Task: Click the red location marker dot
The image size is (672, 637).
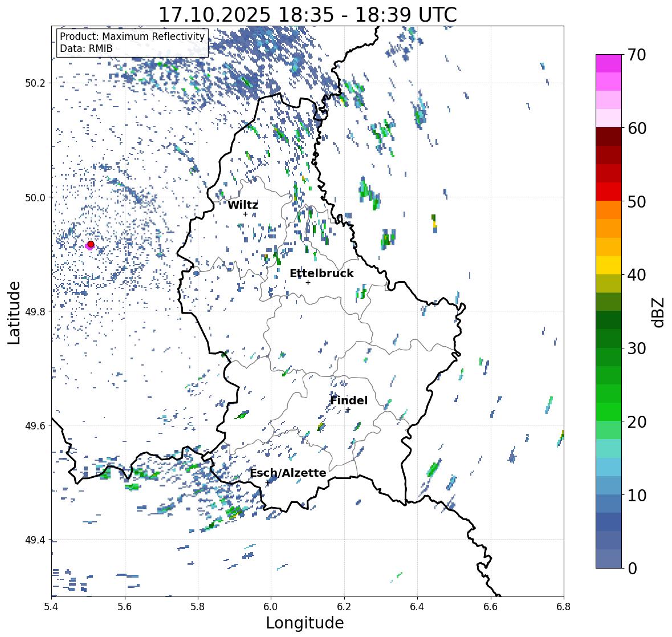Action: [x=91, y=244]
